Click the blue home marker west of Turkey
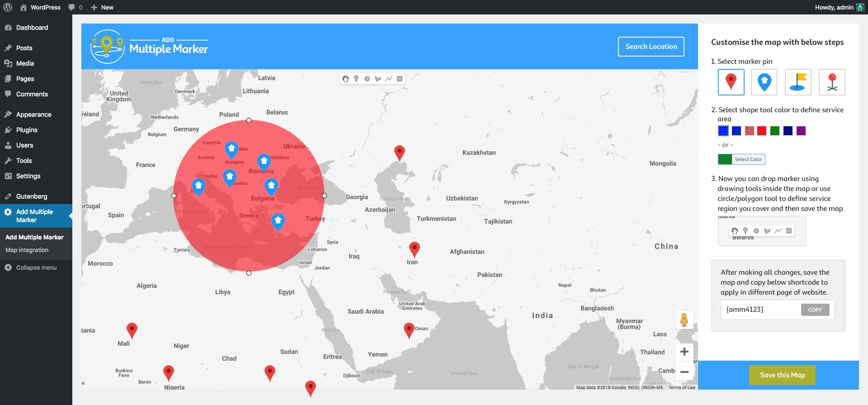 tap(278, 222)
